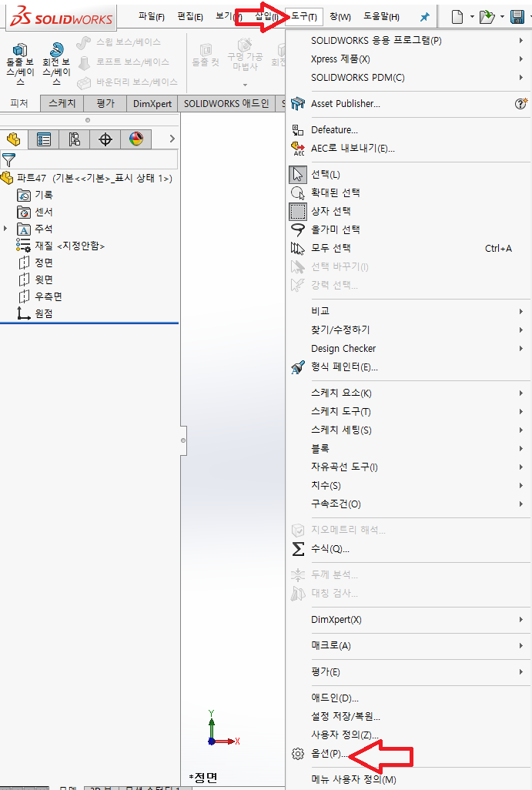Open the 편집(E) menu
This screenshot has width=532, height=790.
click(190, 17)
